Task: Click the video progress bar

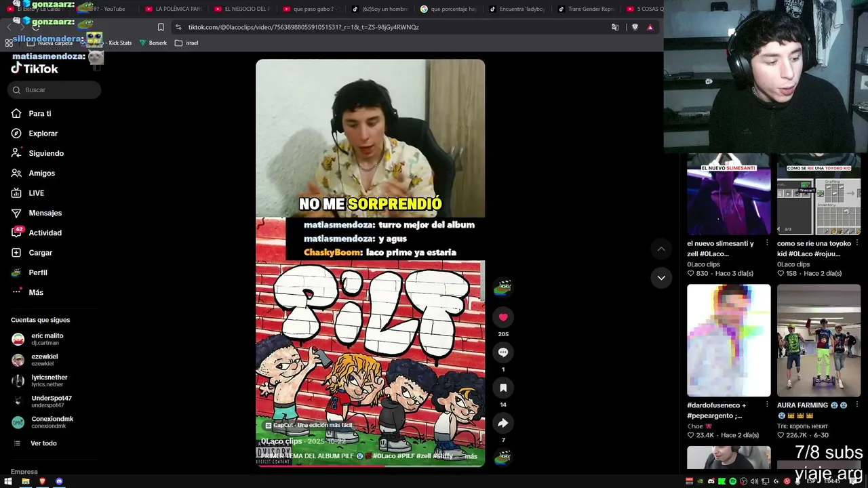Action: tap(370, 466)
